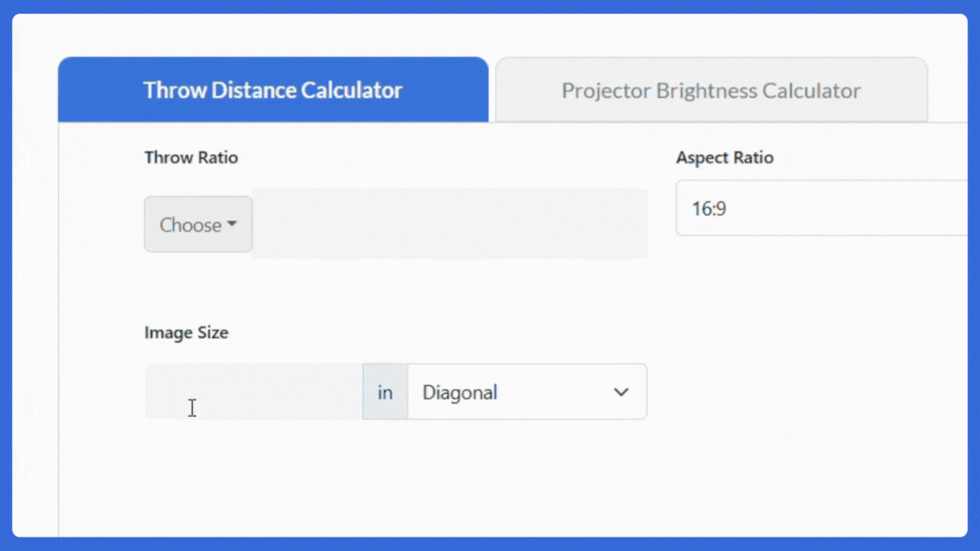The width and height of the screenshot is (980, 551).
Task: Click the caret arrow on the Choose button
Action: click(231, 224)
